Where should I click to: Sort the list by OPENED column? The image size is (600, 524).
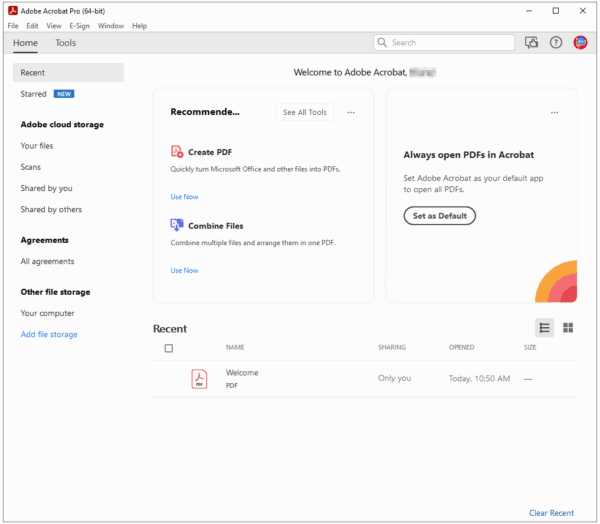pyautogui.click(x=461, y=347)
